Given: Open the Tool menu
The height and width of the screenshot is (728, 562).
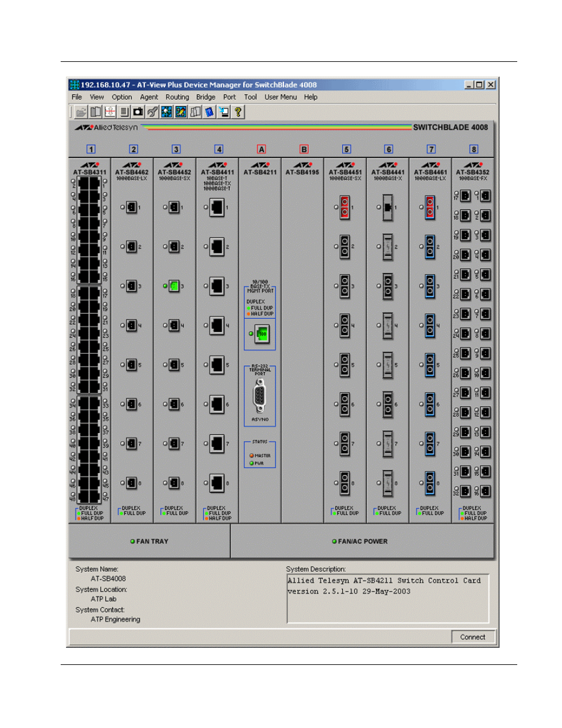Looking at the screenshot, I should point(250,97).
